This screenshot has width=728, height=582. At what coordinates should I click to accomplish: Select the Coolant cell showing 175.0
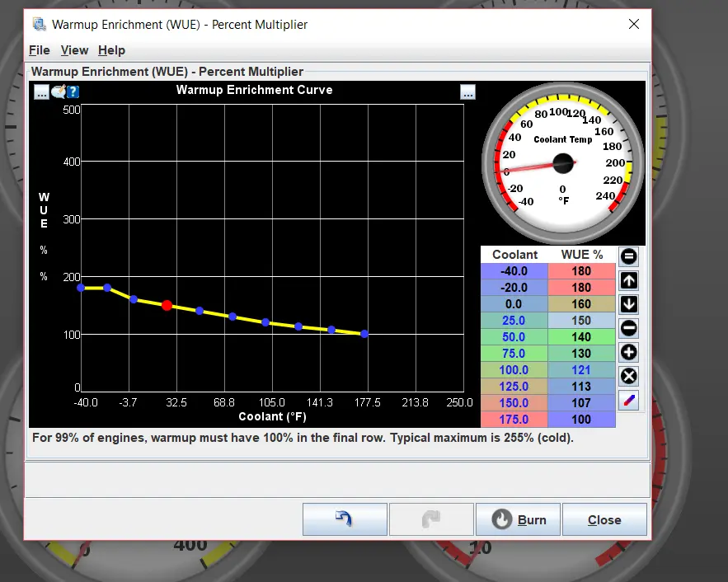coord(514,419)
